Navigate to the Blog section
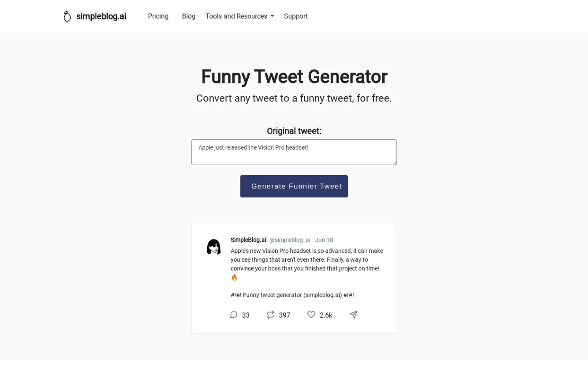Screen dimensions: 588x368 pos(188,16)
